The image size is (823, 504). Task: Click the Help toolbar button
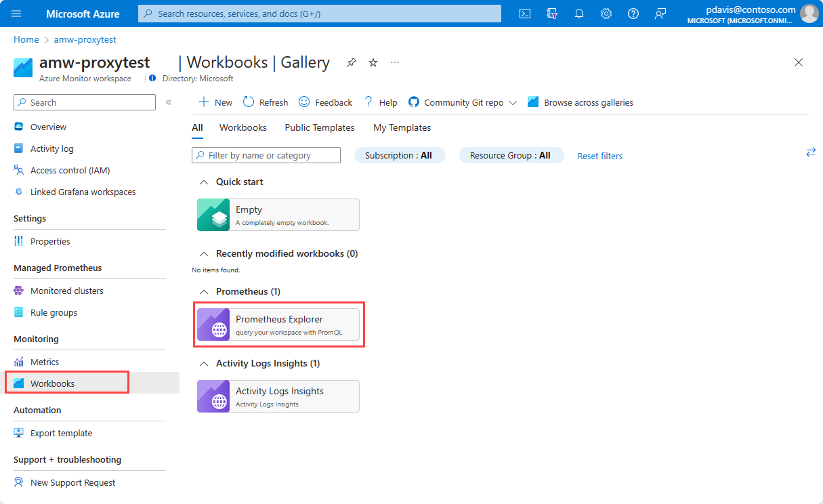(381, 102)
